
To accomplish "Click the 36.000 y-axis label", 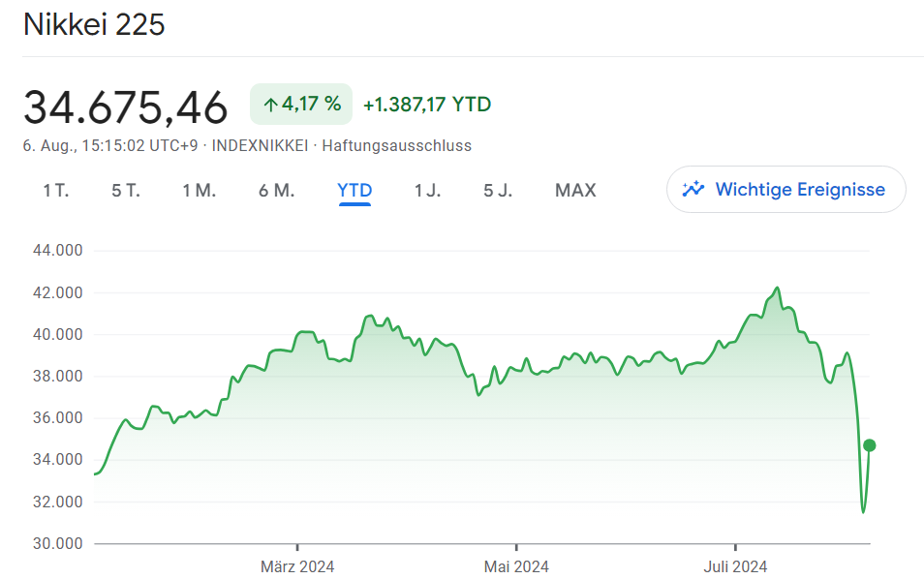I will [58, 418].
